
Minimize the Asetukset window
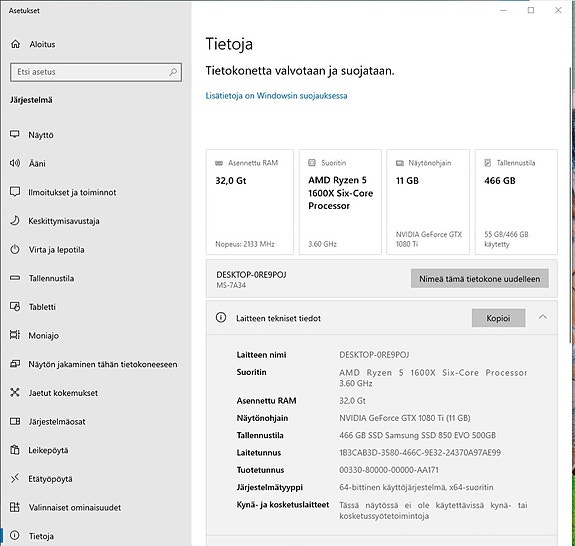(503, 10)
